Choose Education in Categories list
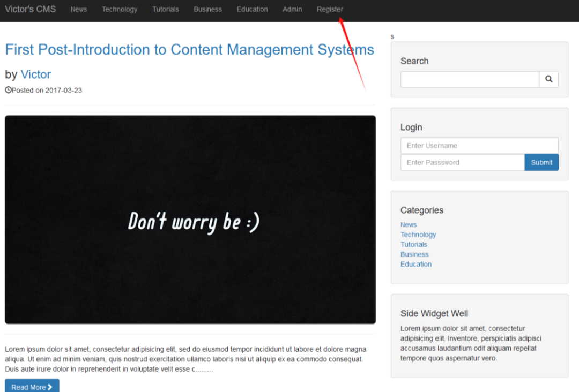The image size is (579, 392). pos(415,264)
